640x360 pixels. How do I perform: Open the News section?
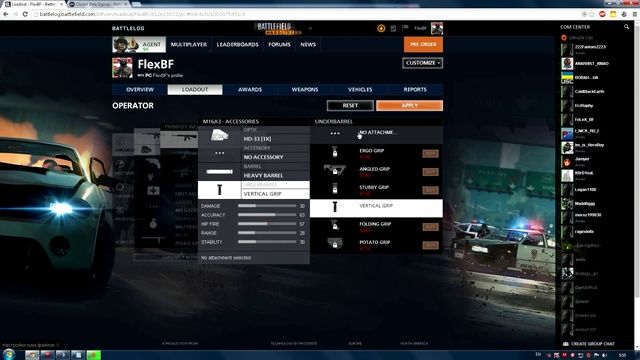click(308, 44)
